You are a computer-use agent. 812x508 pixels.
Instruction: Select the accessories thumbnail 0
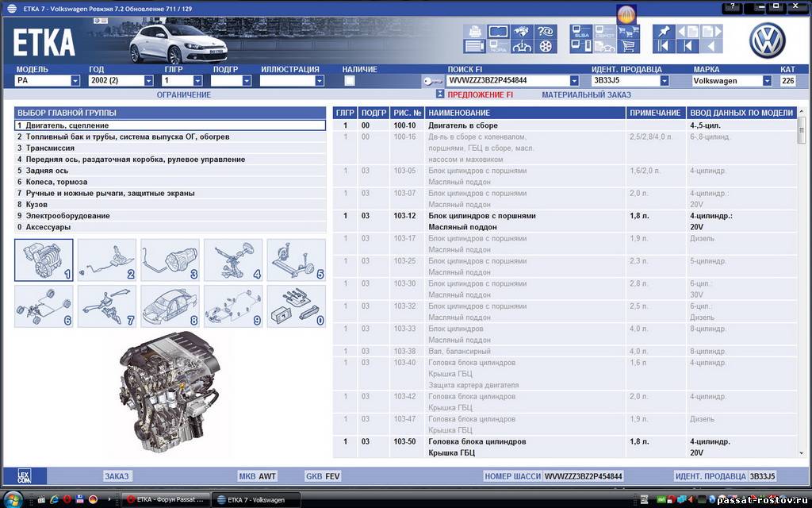(x=297, y=306)
